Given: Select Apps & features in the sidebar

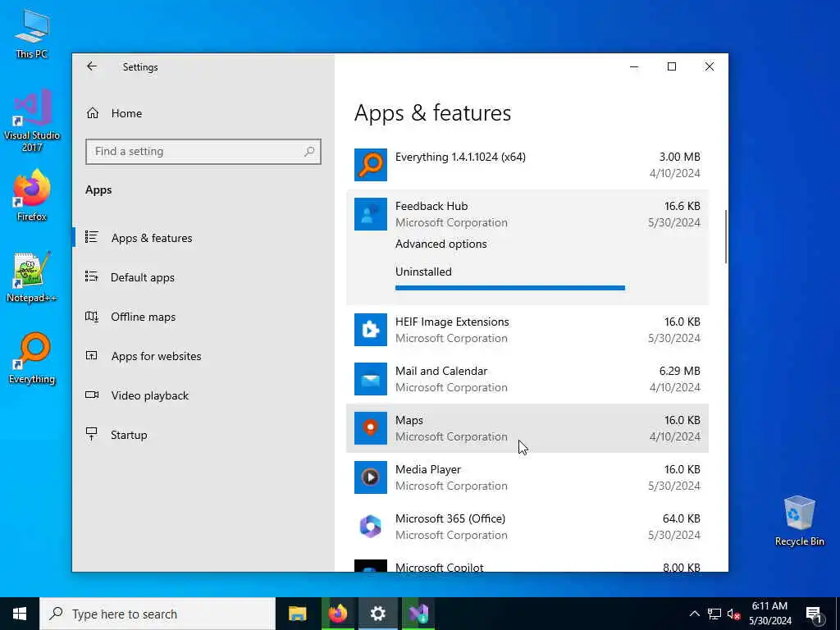Looking at the screenshot, I should (x=152, y=238).
